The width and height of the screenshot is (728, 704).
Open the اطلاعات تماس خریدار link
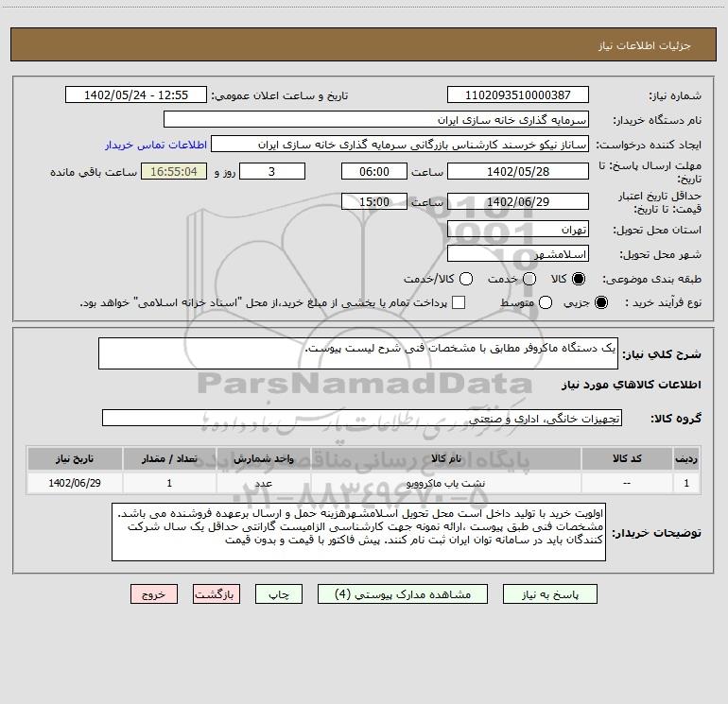pyautogui.click(x=156, y=145)
